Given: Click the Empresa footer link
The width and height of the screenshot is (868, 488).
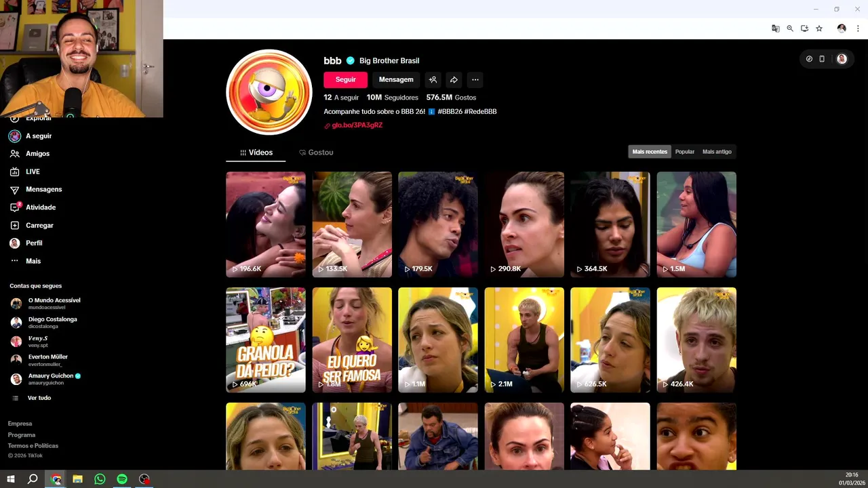Looking at the screenshot, I should [x=20, y=424].
